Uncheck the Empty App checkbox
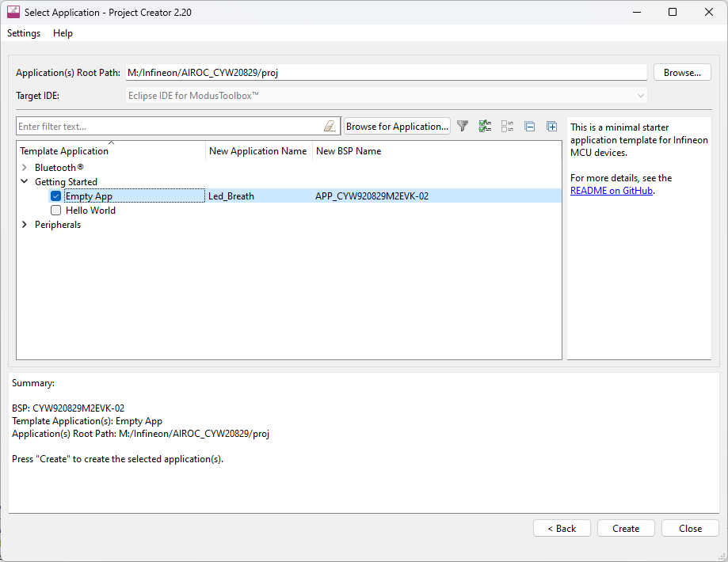Screen dimensions: 728x562 [x=55, y=196]
